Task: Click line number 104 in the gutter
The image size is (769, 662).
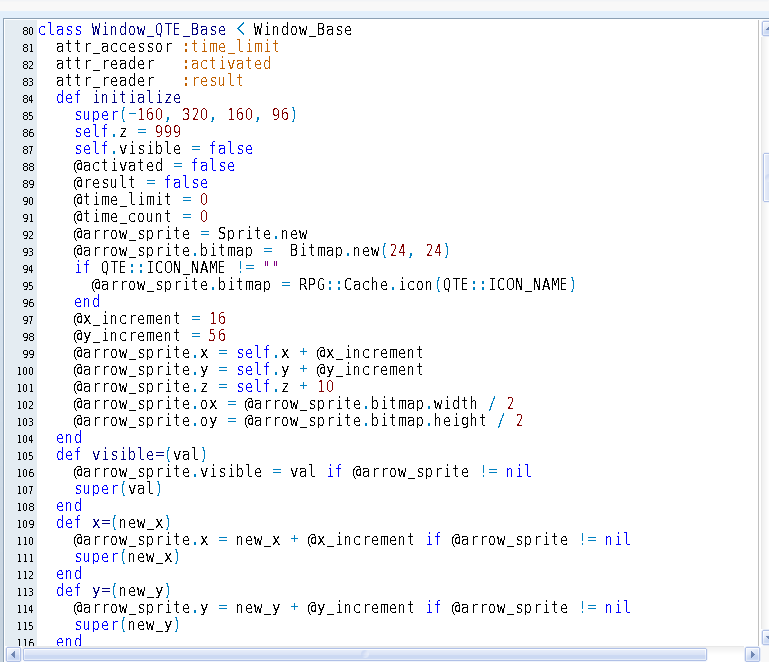Action: coord(25,439)
